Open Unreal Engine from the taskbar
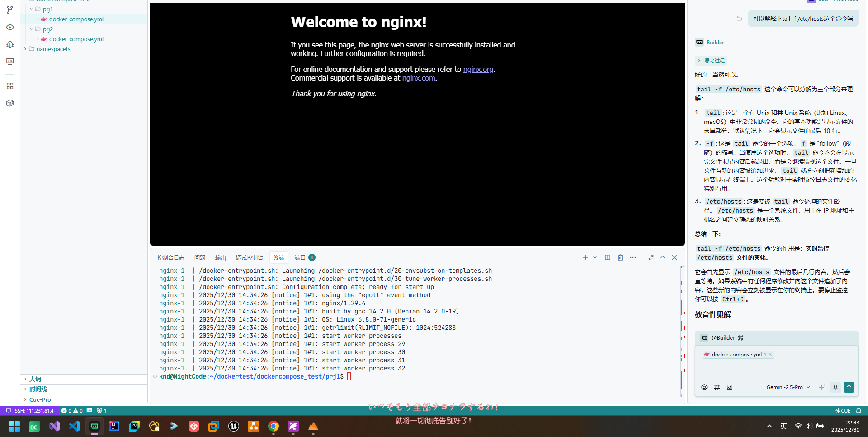This screenshot has height=437, width=868. pyautogui.click(x=234, y=426)
